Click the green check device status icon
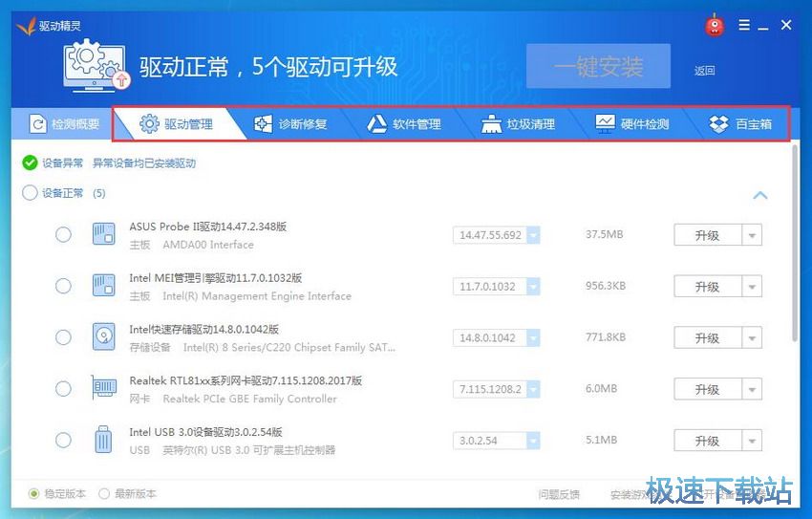812x519 pixels. tap(30, 163)
